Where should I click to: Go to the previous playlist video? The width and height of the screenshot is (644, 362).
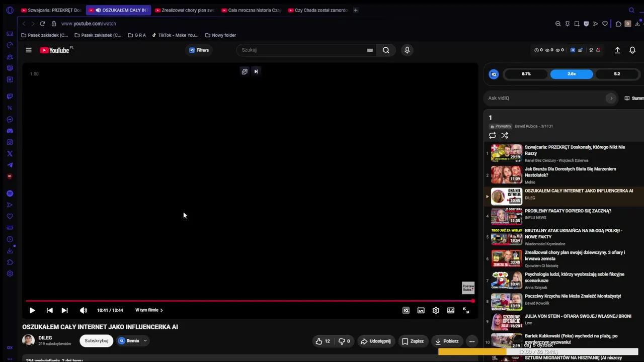pos(49,310)
